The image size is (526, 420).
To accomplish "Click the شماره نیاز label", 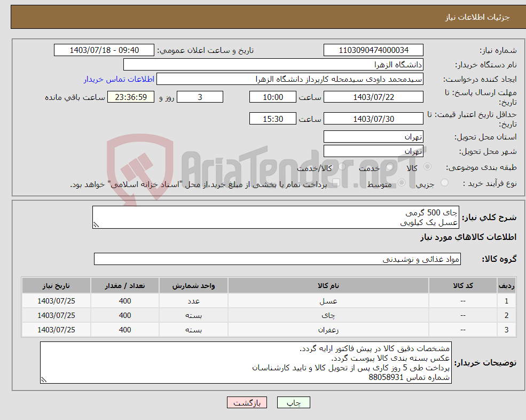I will point(498,50).
